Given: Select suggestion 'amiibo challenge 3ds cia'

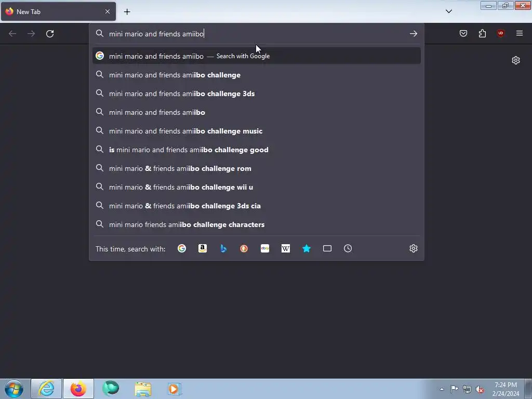Looking at the screenshot, I should click(x=257, y=206).
